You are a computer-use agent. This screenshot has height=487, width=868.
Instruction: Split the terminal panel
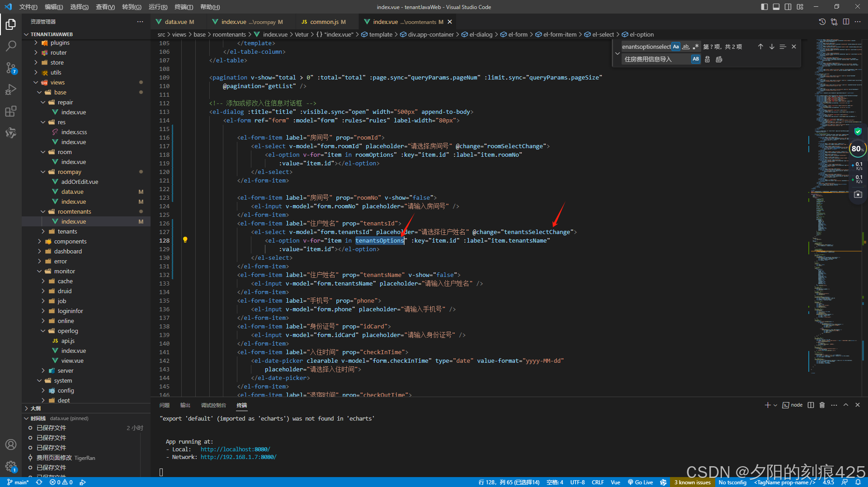click(811, 405)
